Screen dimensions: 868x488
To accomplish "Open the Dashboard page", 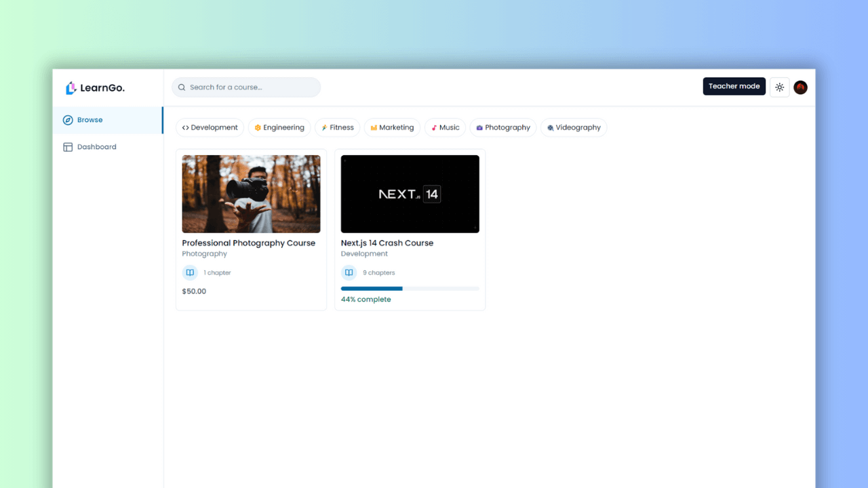I will pyautogui.click(x=96, y=146).
